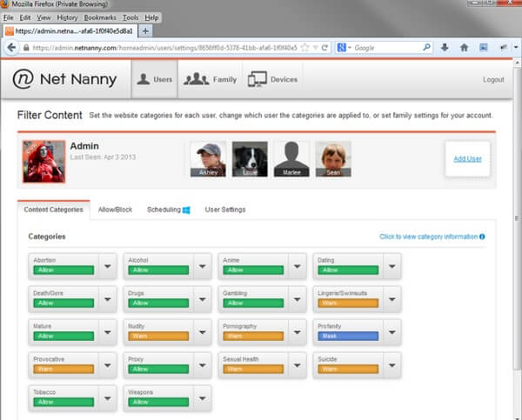Click the blue Mask bar for Profanity

(348, 337)
